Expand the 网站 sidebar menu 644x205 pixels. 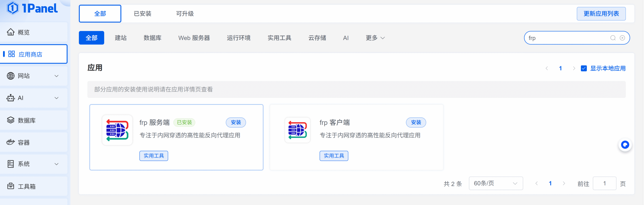(57, 76)
